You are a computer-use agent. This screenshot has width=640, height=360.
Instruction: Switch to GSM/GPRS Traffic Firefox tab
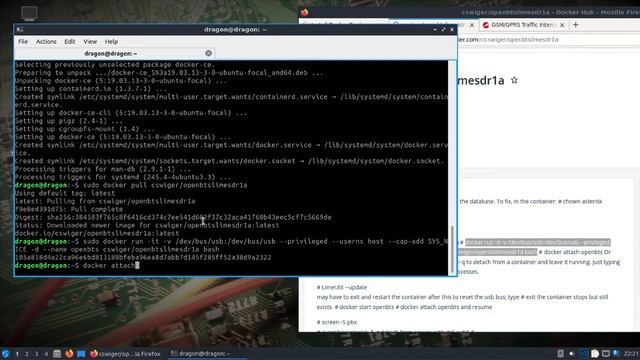tap(523, 25)
